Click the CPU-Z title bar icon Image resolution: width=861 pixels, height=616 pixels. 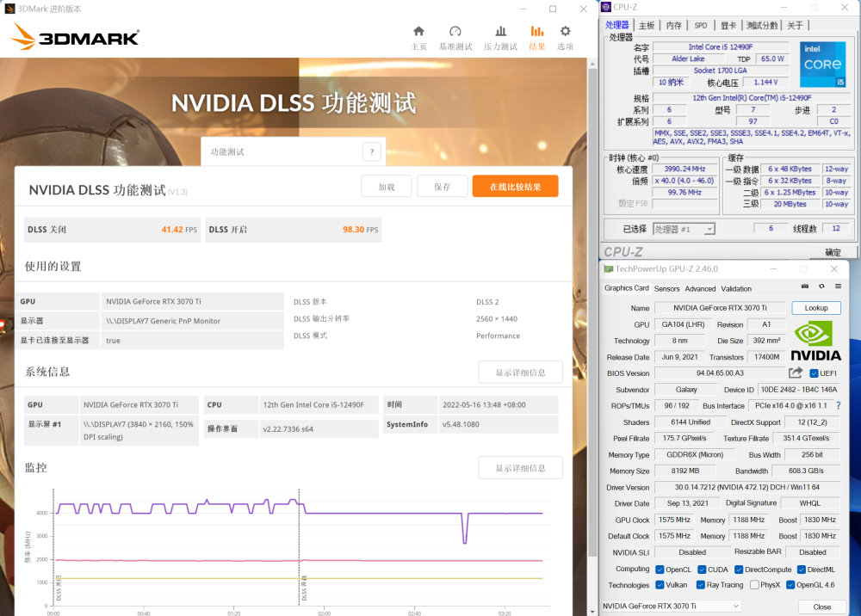[x=606, y=7]
